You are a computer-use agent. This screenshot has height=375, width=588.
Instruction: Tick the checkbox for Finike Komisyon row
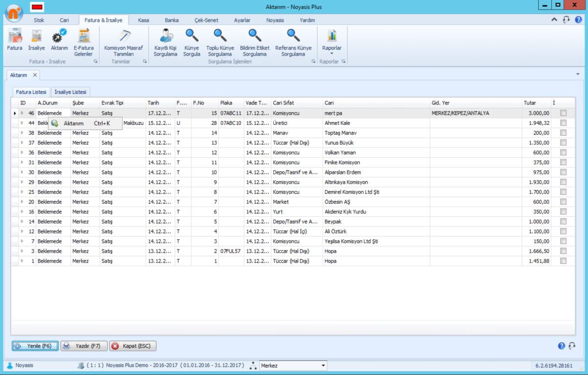click(x=563, y=162)
